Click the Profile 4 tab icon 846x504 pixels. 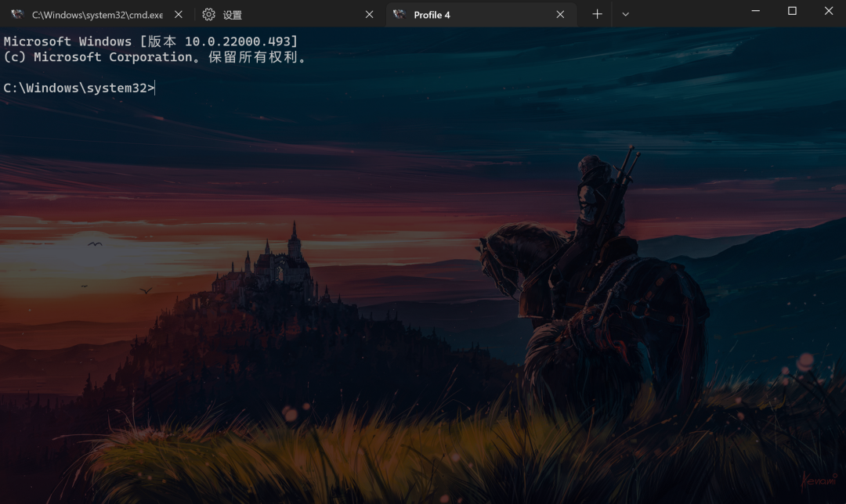(x=399, y=15)
